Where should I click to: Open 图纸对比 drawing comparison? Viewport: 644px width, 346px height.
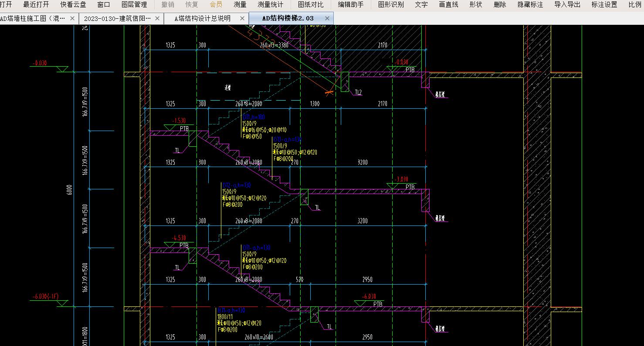[311, 5]
